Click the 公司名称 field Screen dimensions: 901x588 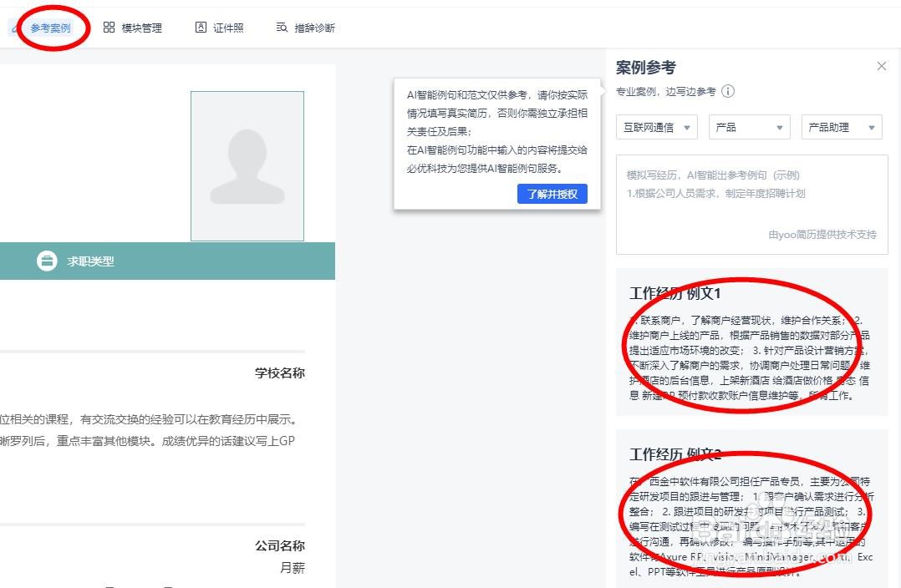pos(280,545)
